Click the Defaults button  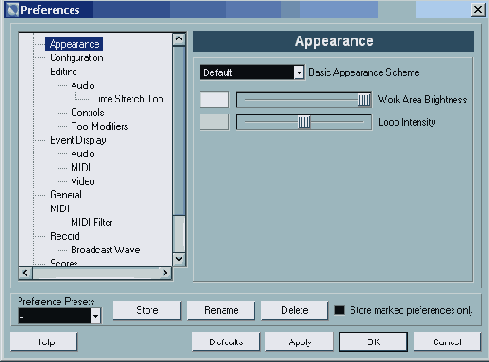coord(226,342)
